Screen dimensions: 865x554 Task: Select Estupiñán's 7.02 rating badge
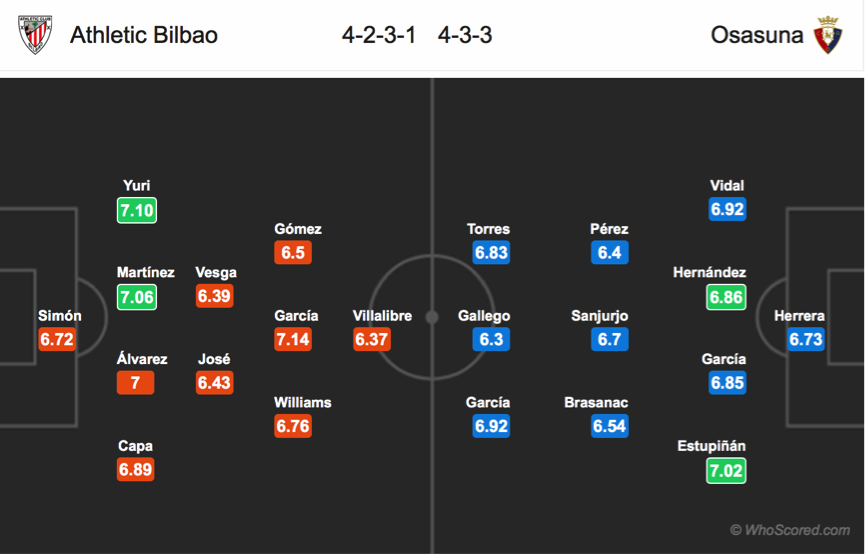pyautogui.click(x=726, y=471)
